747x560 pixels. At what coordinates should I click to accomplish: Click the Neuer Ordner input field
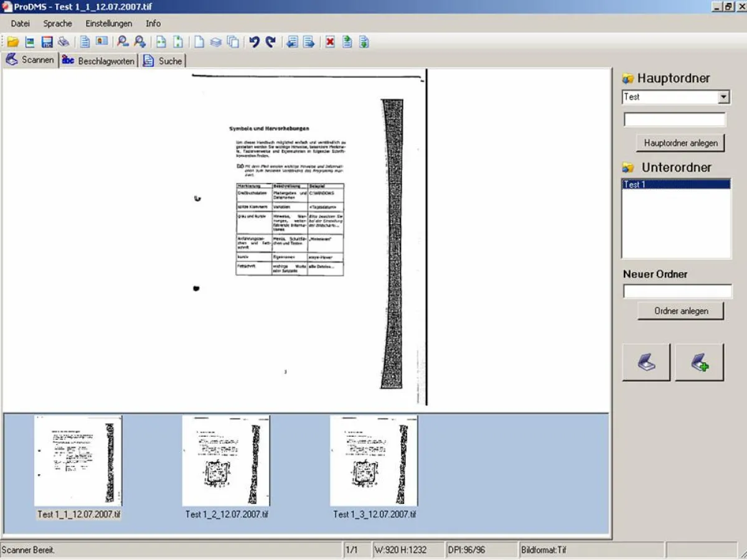pyautogui.click(x=677, y=291)
